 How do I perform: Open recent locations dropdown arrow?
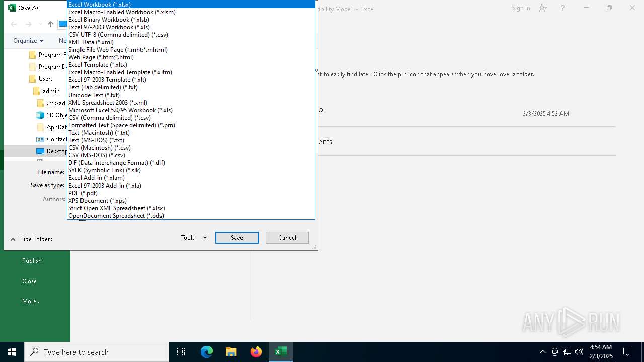pyautogui.click(x=40, y=24)
